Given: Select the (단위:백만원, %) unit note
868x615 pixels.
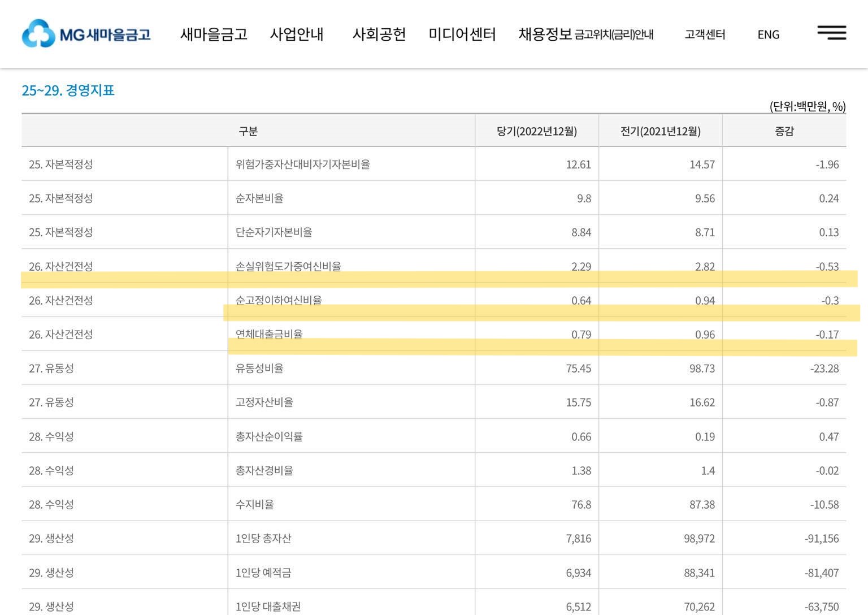Looking at the screenshot, I should coord(808,106).
